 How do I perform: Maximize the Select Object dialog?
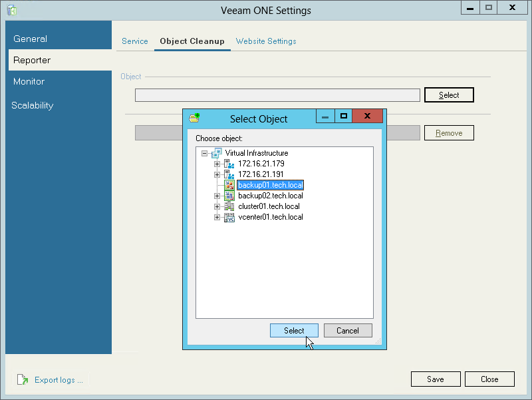pos(344,116)
